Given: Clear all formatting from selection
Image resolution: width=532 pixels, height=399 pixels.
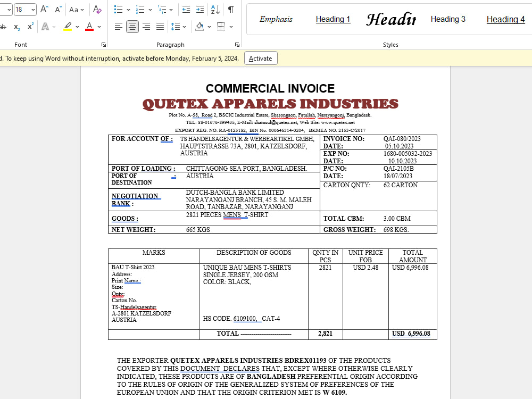Looking at the screenshot, I should [x=97, y=9].
